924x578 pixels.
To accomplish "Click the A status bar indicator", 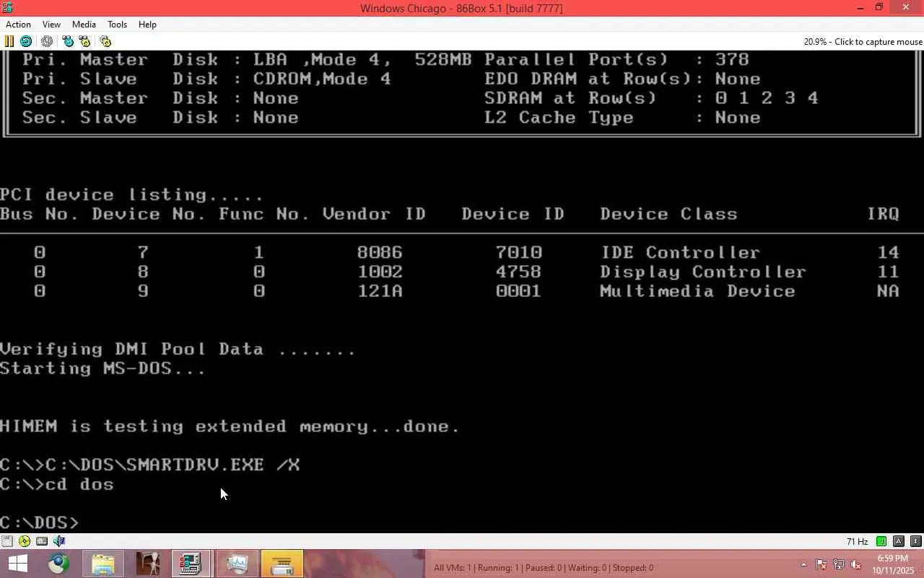I will point(899,541).
